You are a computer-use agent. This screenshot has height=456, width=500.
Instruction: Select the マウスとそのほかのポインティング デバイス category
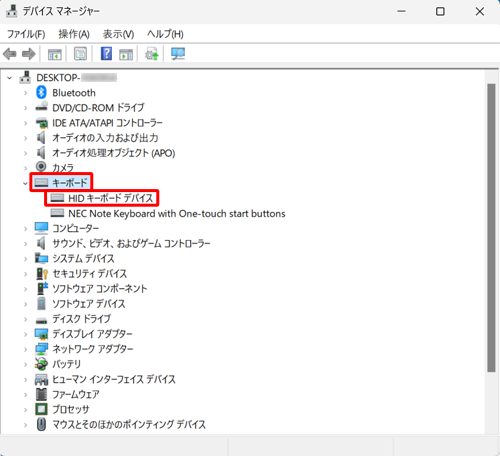pyautogui.click(x=121, y=424)
